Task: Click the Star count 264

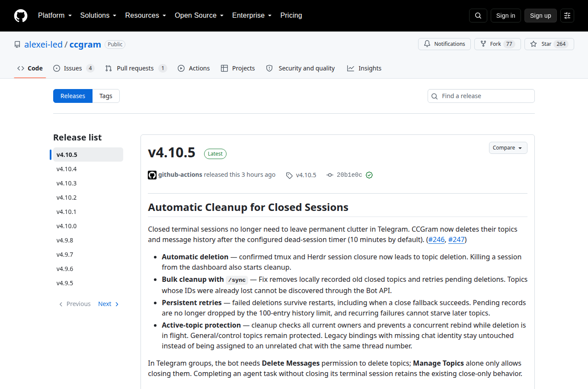Action: 561,44
